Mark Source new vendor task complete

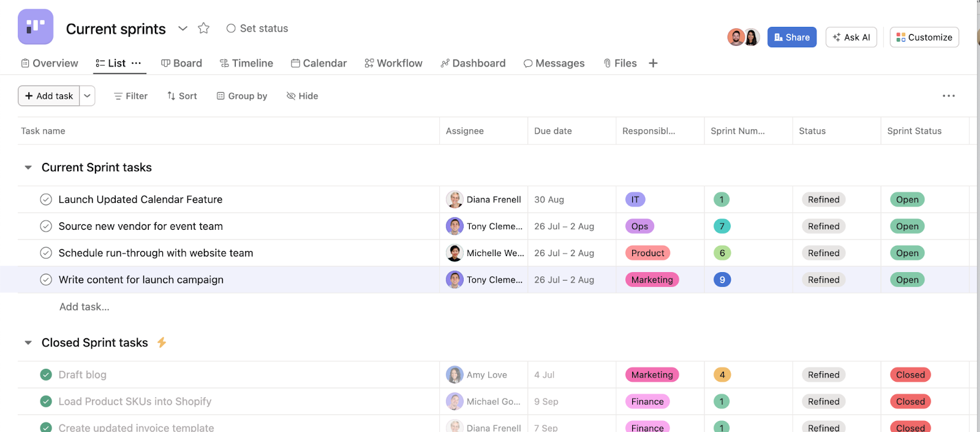(x=46, y=226)
